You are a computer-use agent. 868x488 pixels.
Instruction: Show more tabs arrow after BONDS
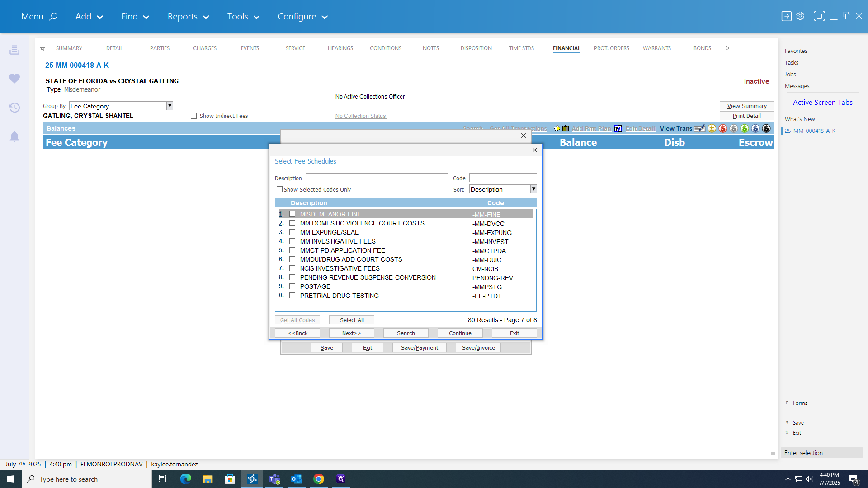(727, 48)
